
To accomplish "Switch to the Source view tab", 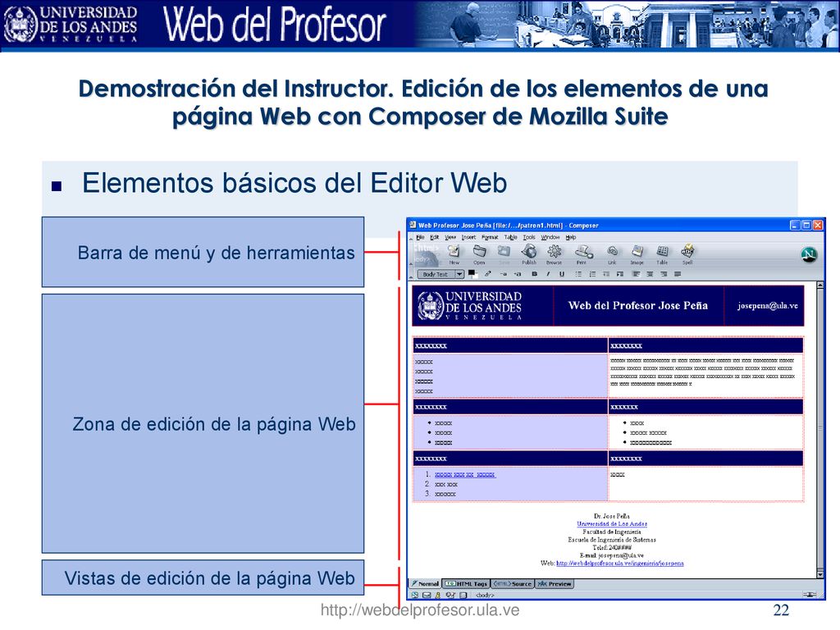I will [x=512, y=583].
